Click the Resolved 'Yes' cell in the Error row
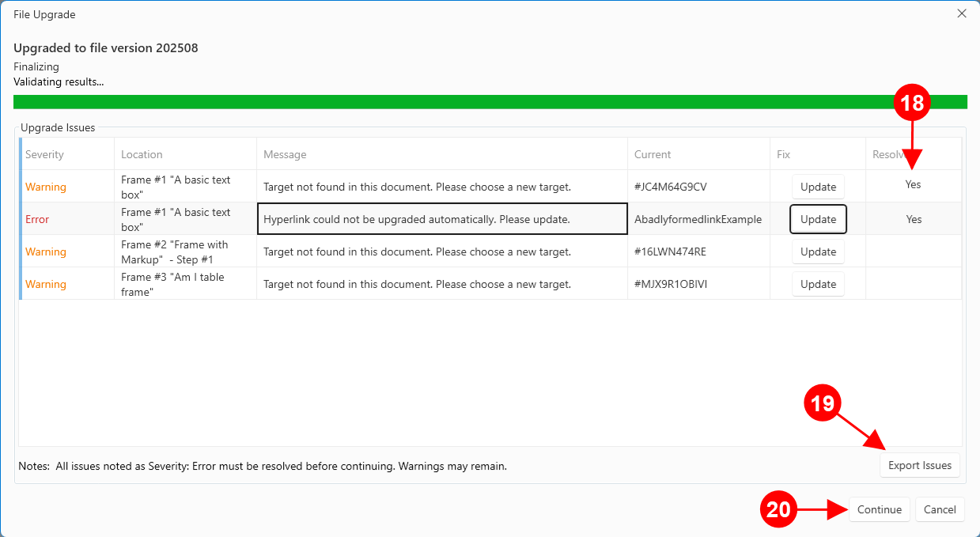 point(914,219)
